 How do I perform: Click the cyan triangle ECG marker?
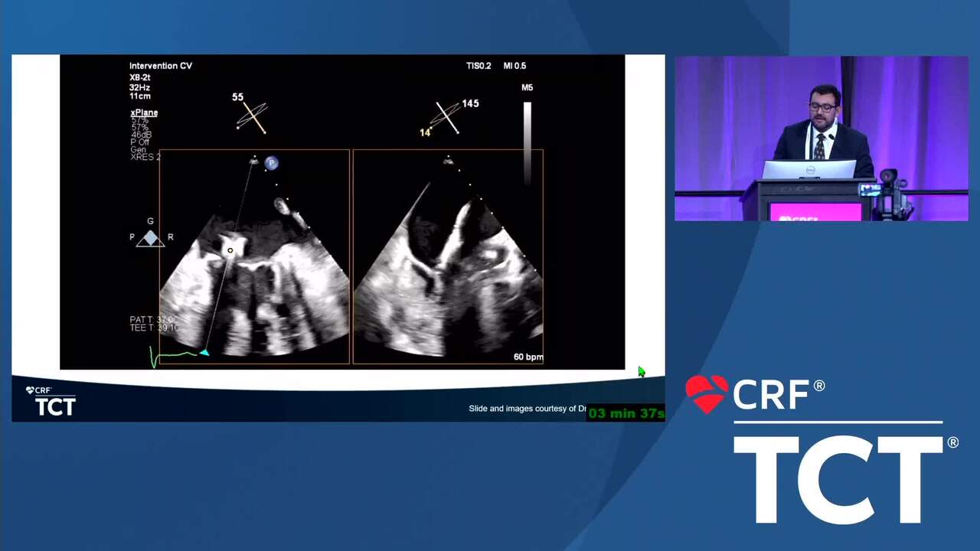pos(204,352)
